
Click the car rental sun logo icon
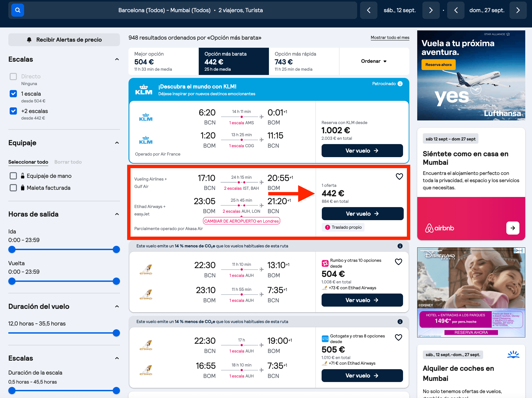[513, 355]
